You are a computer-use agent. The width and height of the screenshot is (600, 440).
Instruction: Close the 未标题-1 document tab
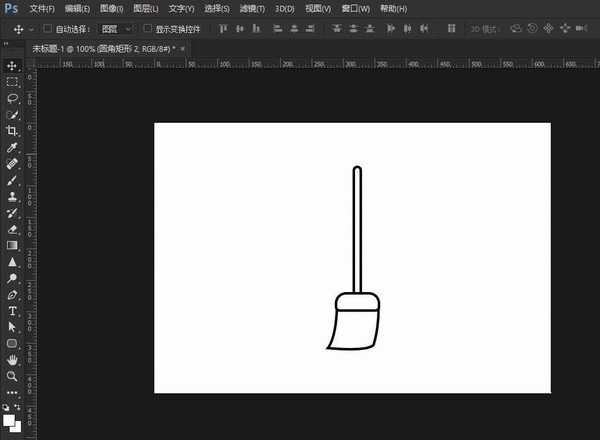(183, 48)
